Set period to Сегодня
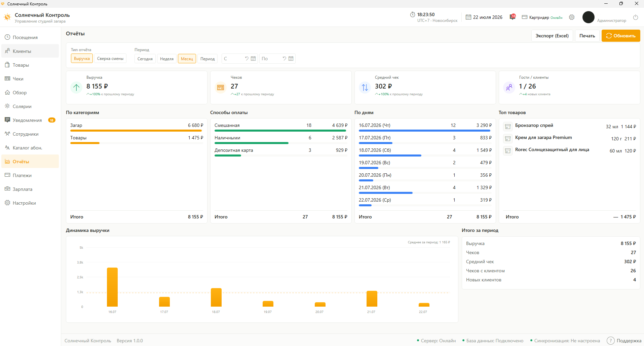This screenshot has width=644, height=346. click(145, 59)
